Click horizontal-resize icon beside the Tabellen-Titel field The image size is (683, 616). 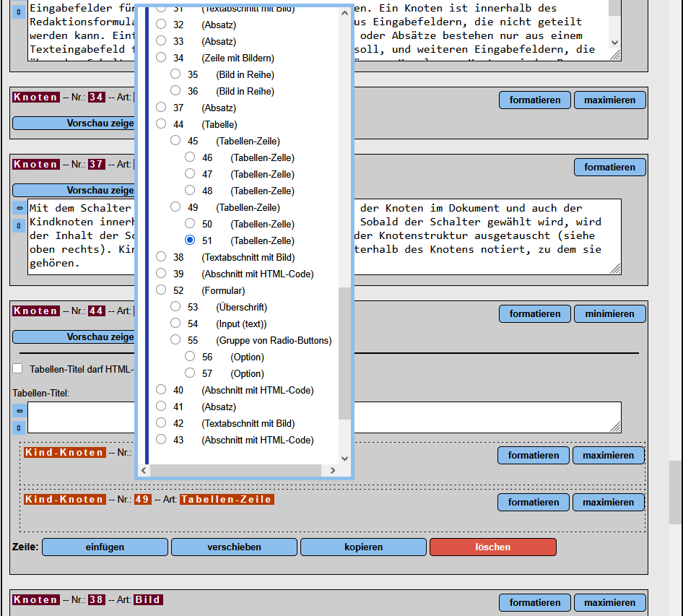19,410
